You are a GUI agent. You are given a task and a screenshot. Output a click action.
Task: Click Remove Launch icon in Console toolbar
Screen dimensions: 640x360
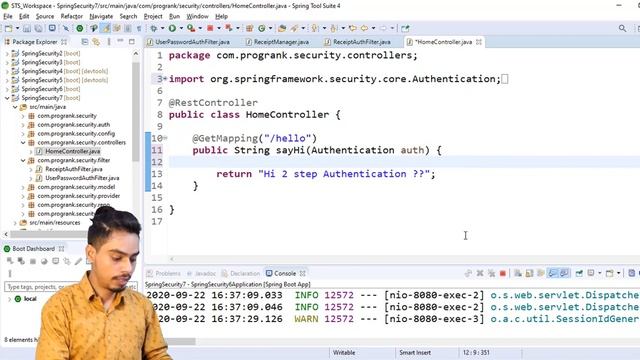[x=480, y=273]
